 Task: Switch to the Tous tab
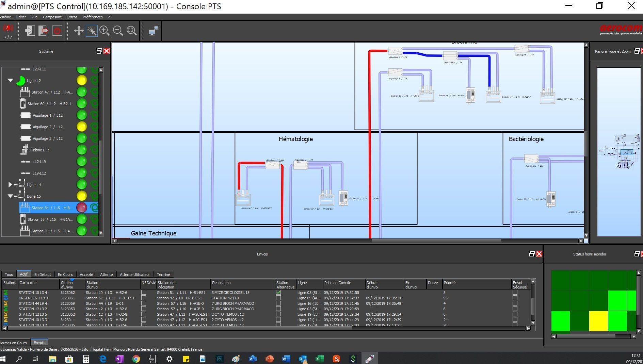[x=9, y=275]
